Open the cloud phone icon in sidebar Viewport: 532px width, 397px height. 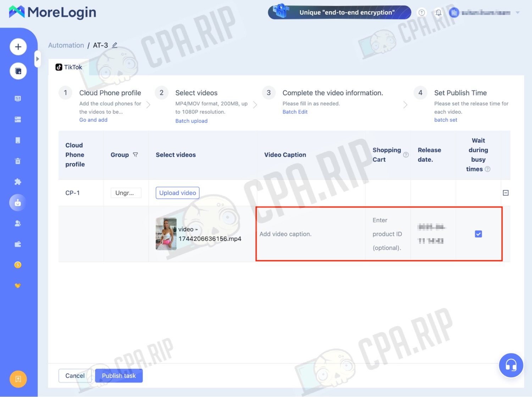coord(18,140)
